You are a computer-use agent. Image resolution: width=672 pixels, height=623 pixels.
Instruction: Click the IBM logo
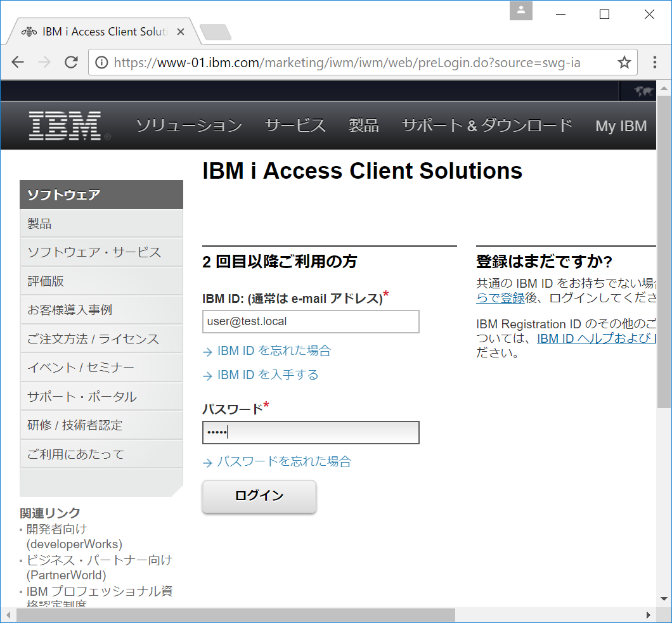click(64, 125)
